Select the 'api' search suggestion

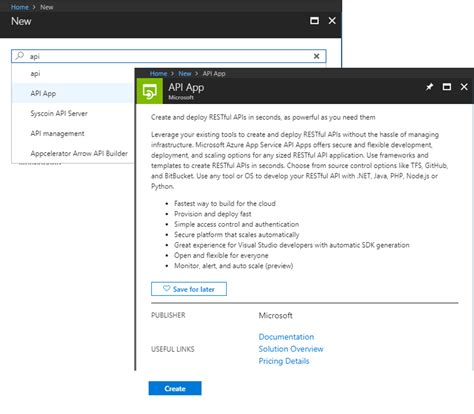35,74
